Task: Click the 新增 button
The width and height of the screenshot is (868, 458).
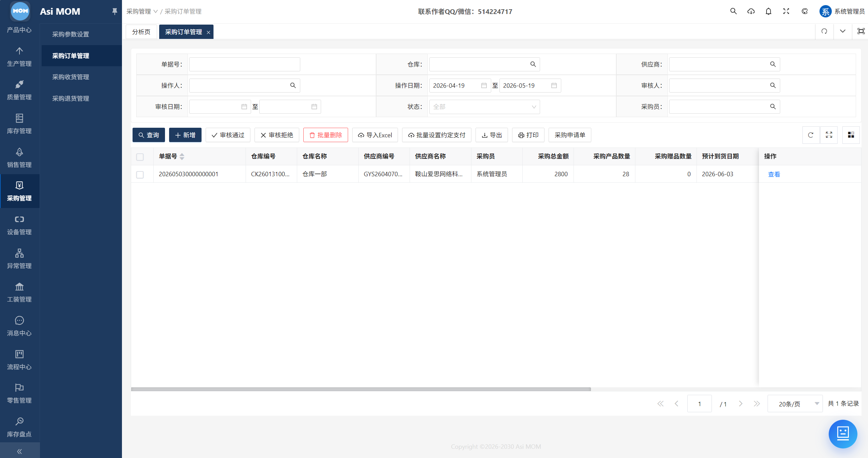Action: (x=185, y=135)
